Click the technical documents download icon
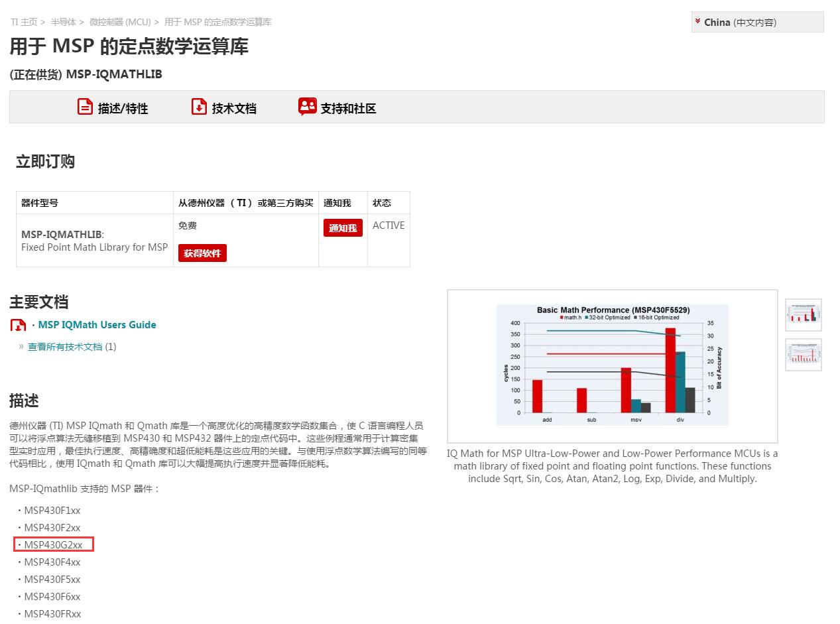The height and width of the screenshot is (624, 840). tap(199, 106)
